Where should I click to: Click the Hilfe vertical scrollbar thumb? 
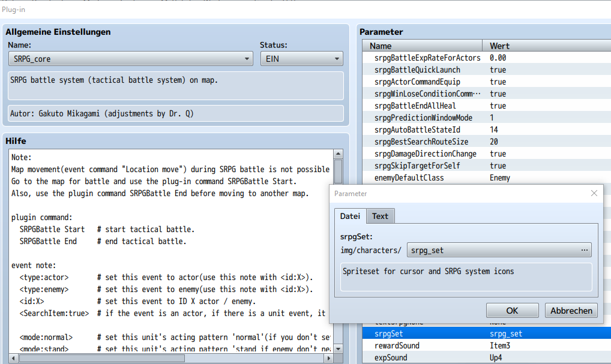339,172
